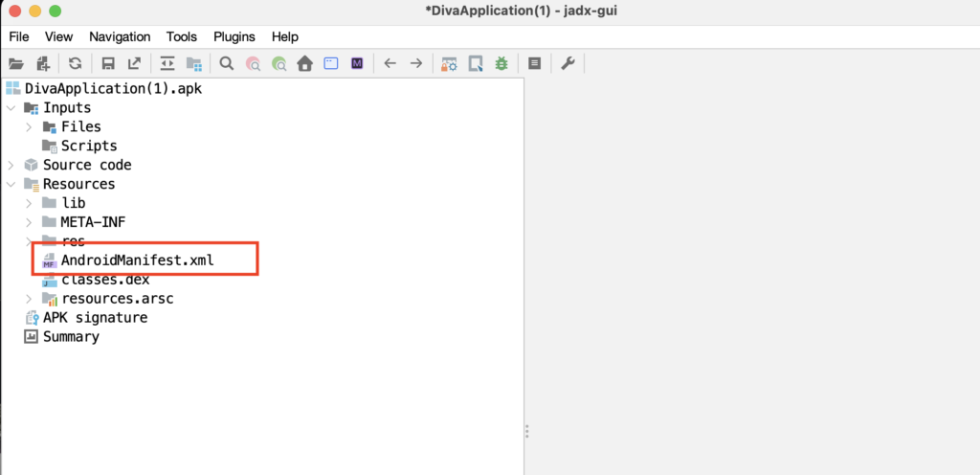Click the Export project arrow icon
The height and width of the screenshot is (475, 980).
tap(134, 63)
